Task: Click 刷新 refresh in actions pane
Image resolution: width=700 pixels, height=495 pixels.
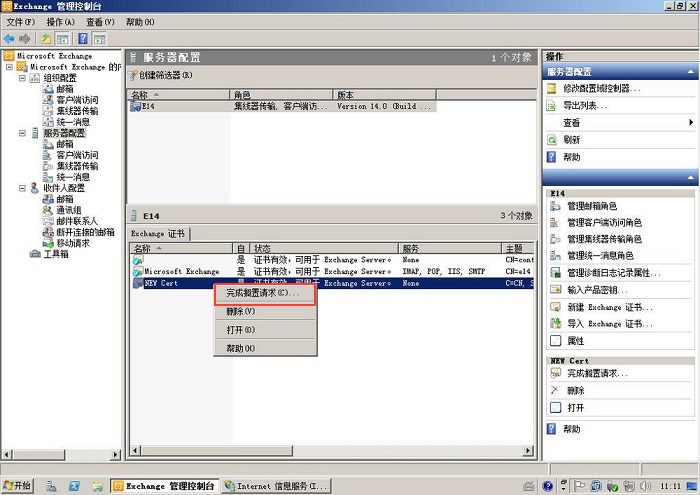Action: 571,140
